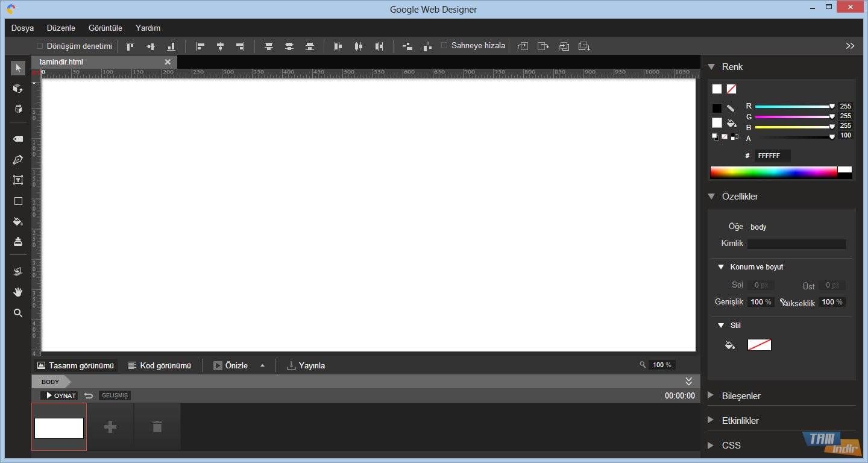
Task: Toggle the Sahneye hizala checkbox
Action: (x=444, y=46)
